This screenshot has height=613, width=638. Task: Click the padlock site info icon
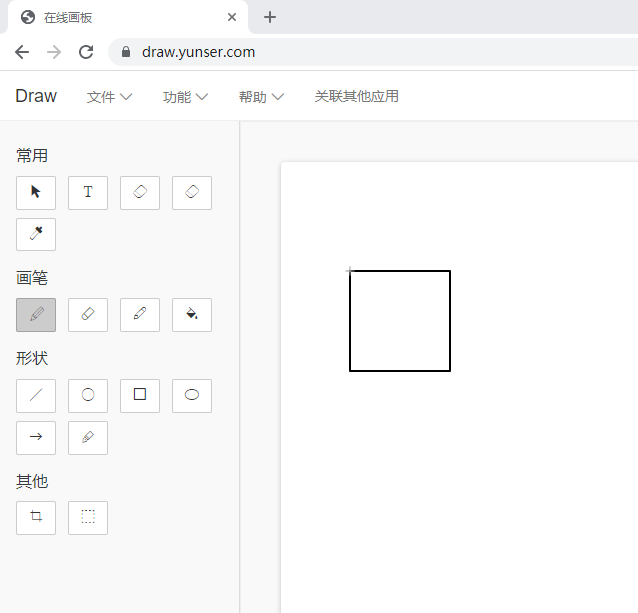pyautogui.click(x=126, y=52)
